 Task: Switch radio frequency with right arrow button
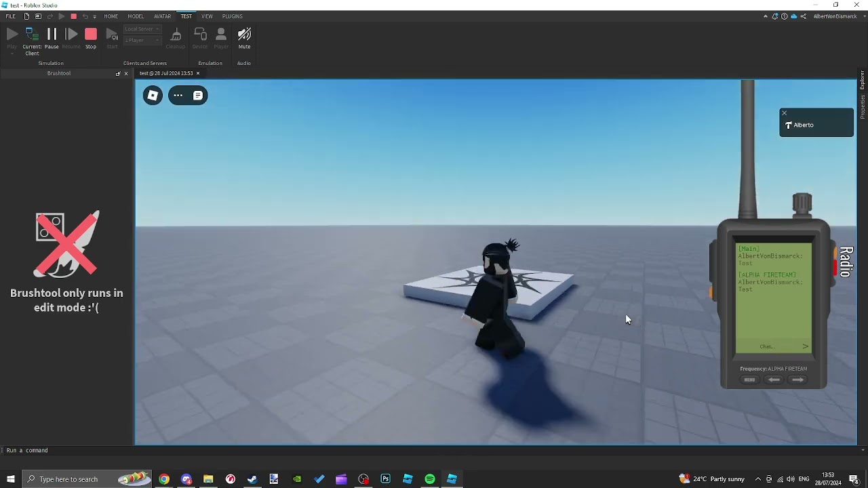(798, 380)
